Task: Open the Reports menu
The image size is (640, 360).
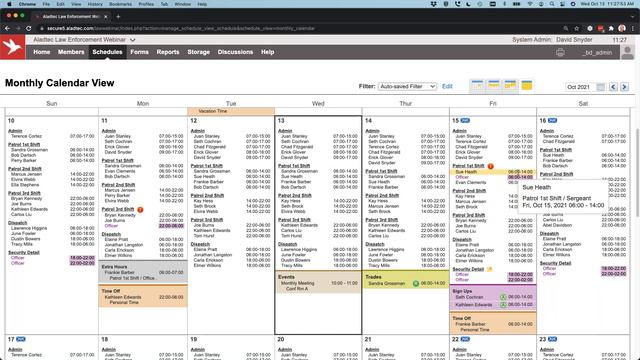Action: coord(168,52)
